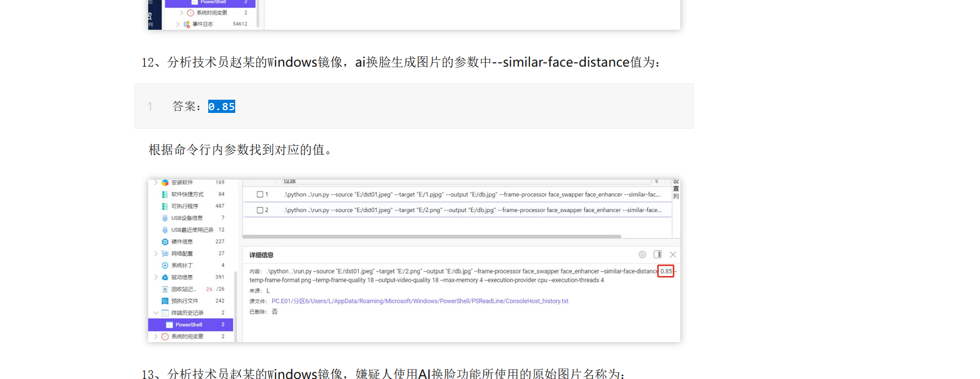
Task: Click the 硬件信息 chip icon
Action: 165,242
